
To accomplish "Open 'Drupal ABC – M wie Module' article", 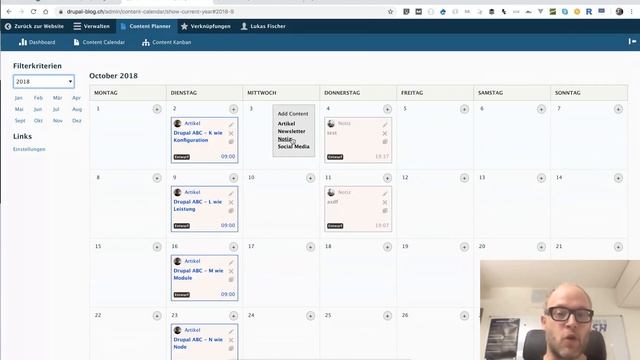I will click(x=198, y=274).
